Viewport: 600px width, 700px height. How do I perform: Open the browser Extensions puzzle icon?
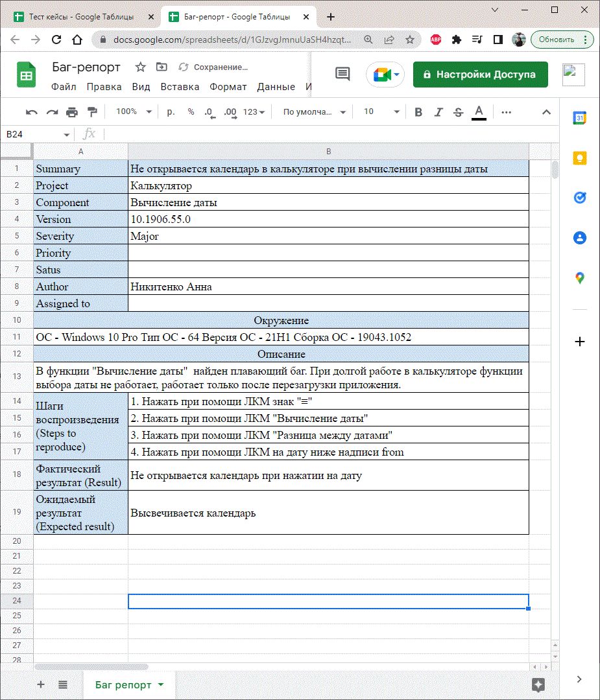(x=456, y=40)
